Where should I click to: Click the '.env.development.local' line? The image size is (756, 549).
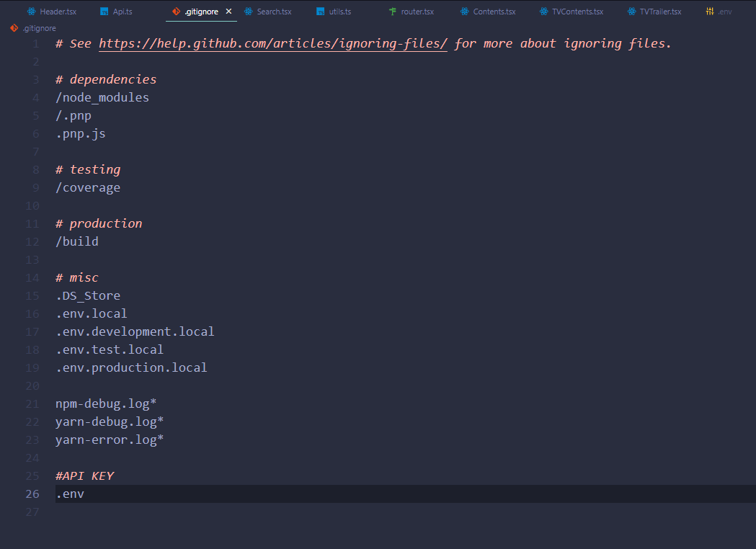click(135, 331)
